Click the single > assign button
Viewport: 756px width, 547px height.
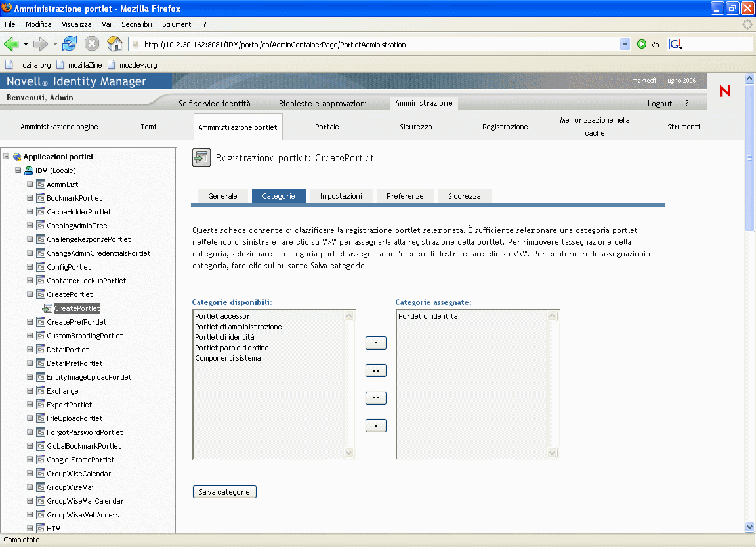click(x=376, y=343)
